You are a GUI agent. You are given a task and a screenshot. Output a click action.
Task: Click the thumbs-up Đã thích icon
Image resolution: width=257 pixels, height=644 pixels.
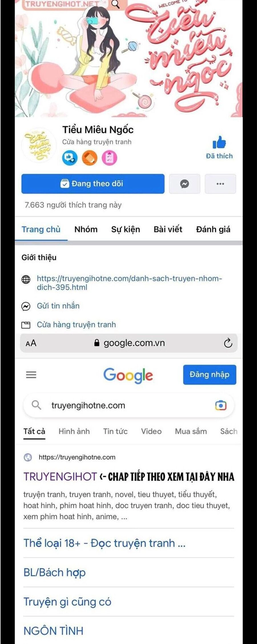click(x=219, y=142)
